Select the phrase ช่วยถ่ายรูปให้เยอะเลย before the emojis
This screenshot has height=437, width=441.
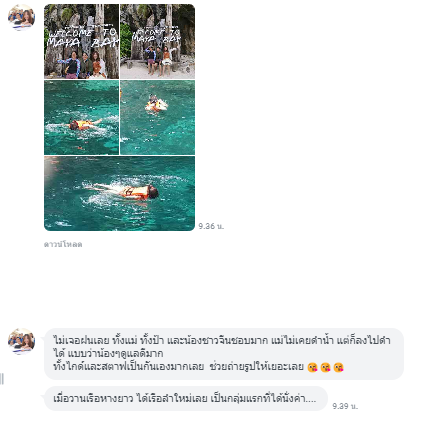(257, 367)
